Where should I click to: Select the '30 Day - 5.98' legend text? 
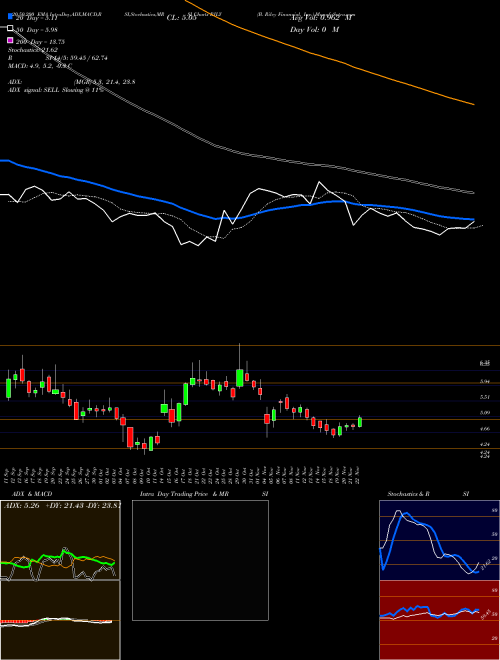36,29
